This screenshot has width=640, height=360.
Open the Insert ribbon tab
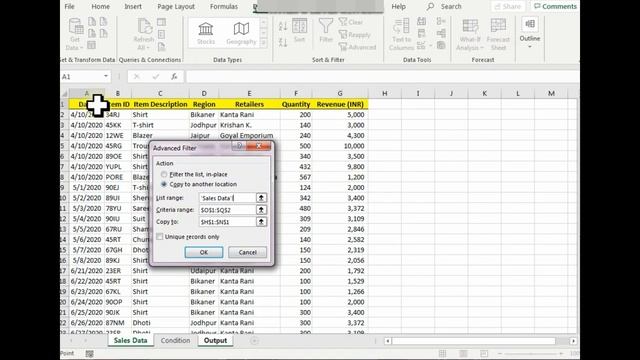coord(133,7)
